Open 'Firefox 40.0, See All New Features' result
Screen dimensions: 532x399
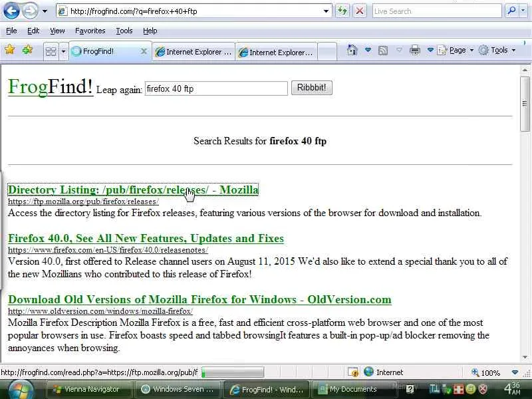(x=146, y=238)
